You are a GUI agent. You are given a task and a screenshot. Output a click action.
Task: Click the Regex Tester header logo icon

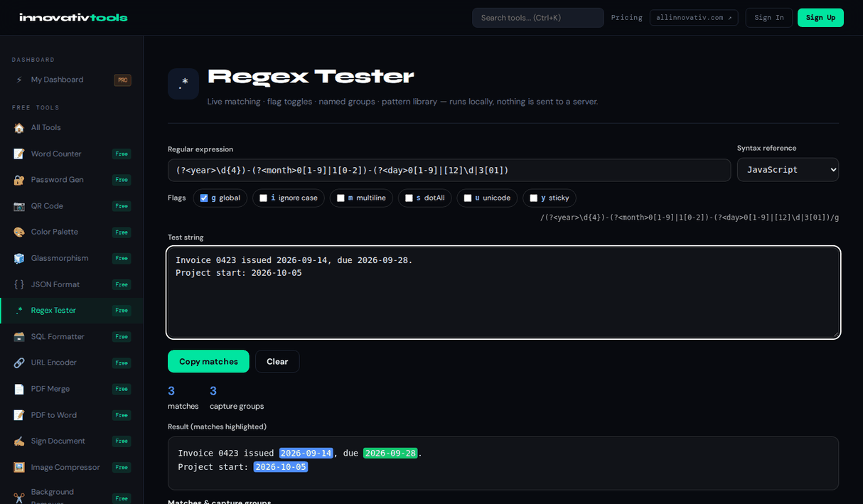point(183,84)
